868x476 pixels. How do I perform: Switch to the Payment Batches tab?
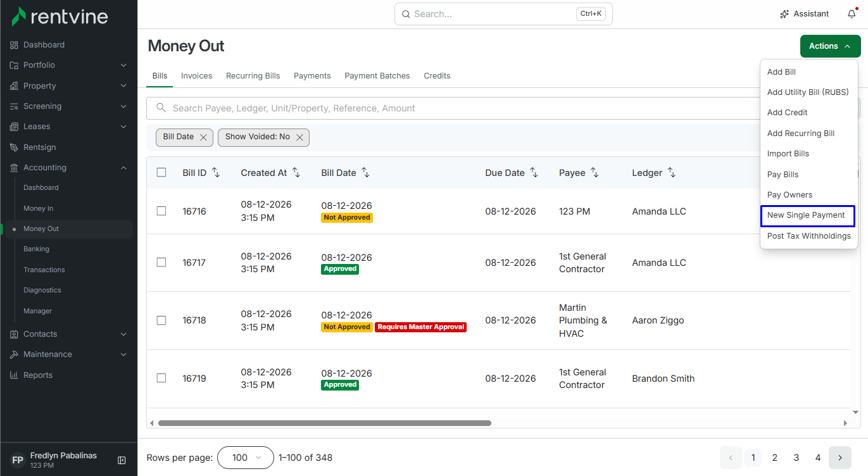[377, 76]
